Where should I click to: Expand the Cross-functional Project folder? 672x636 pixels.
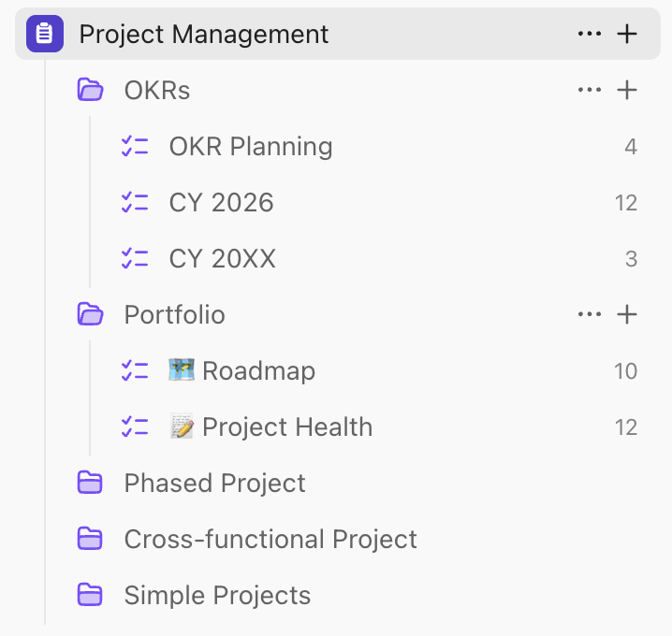point(90,540)
